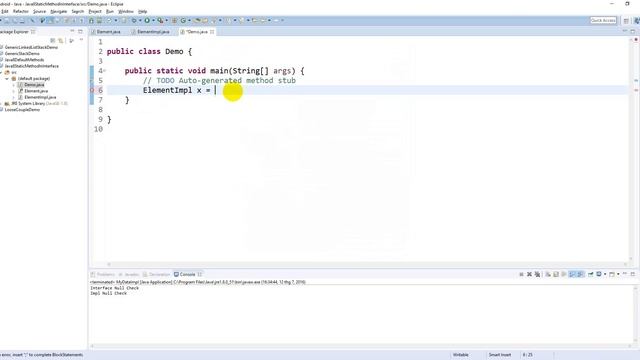
Task: Open the Run button dropdown arrow
Action: [153, 20]
